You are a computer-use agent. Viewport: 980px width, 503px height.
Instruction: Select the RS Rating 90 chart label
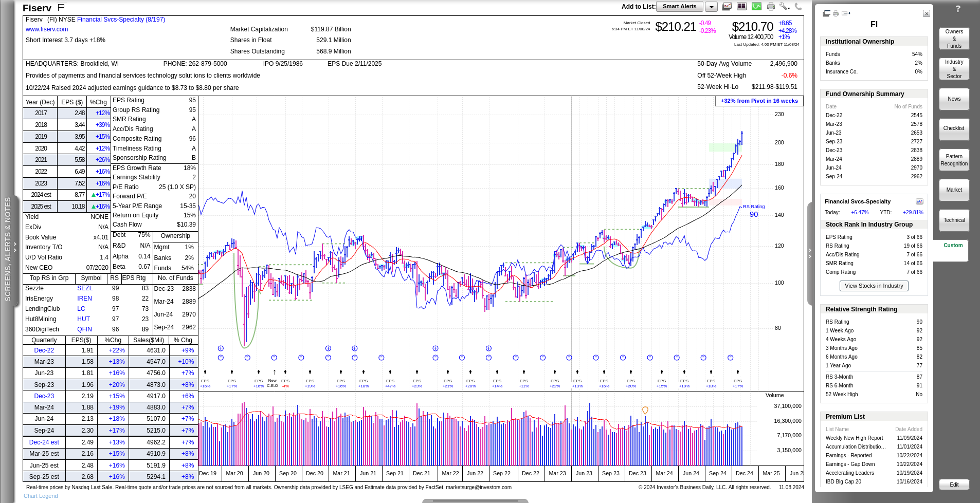[753, 211]
